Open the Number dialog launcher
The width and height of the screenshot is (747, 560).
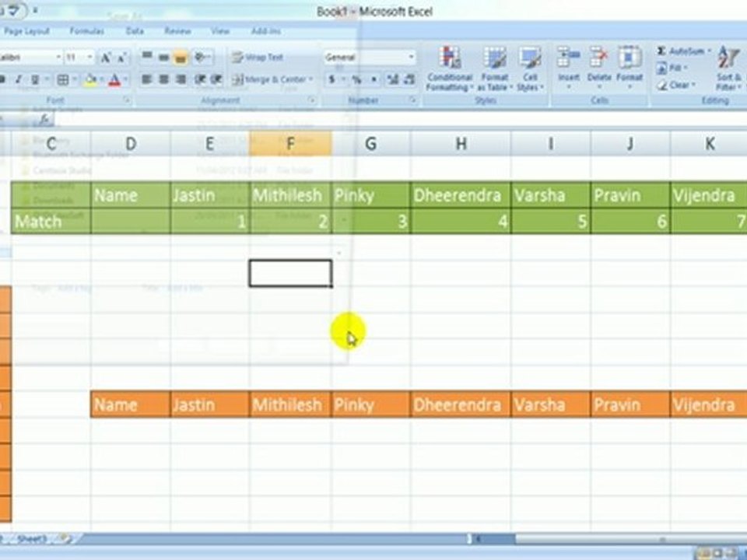412,100
